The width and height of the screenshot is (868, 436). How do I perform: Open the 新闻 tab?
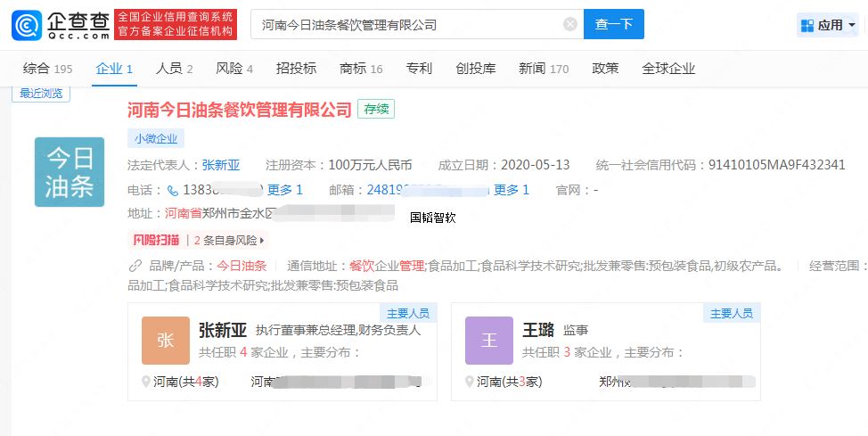click(544, 69)
